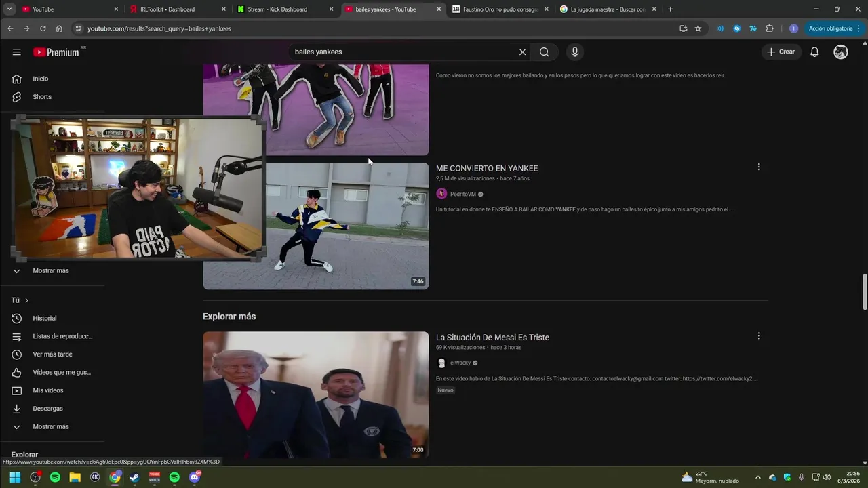868x488 pixels.
Task: Open the Acción obligatoria browser menu
Action: (x=834, y=28)
